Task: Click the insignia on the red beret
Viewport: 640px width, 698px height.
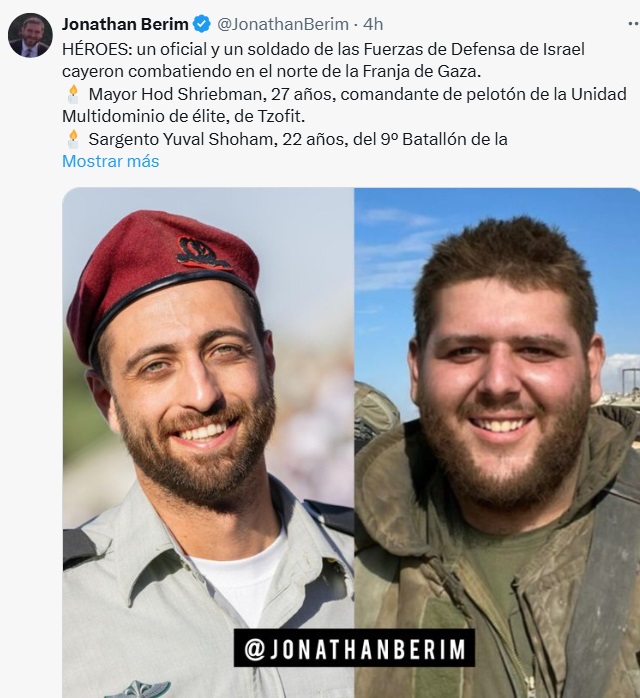Action: [200, 254]
